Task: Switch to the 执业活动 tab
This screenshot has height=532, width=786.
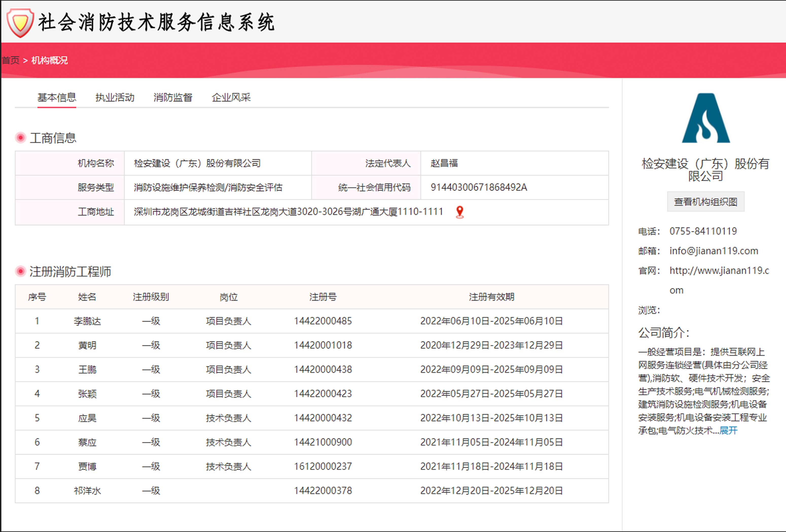Action: click(115, 97)
